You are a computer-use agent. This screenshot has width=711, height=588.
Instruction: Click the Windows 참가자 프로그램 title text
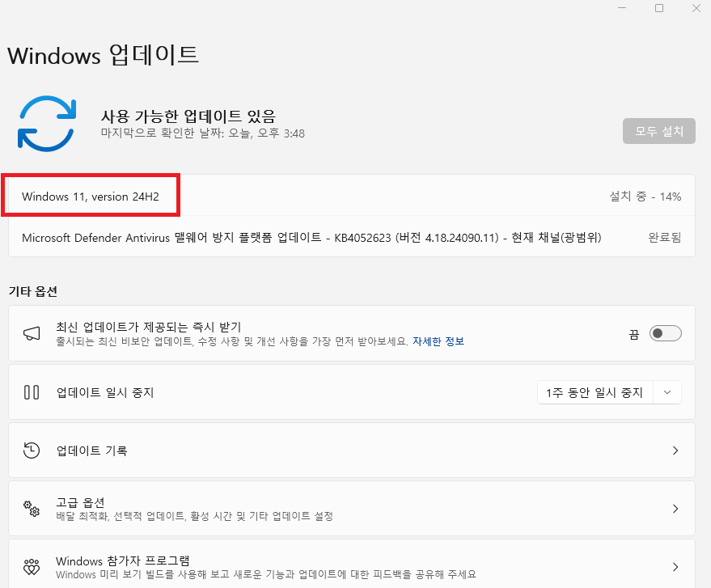click(122, 561)
